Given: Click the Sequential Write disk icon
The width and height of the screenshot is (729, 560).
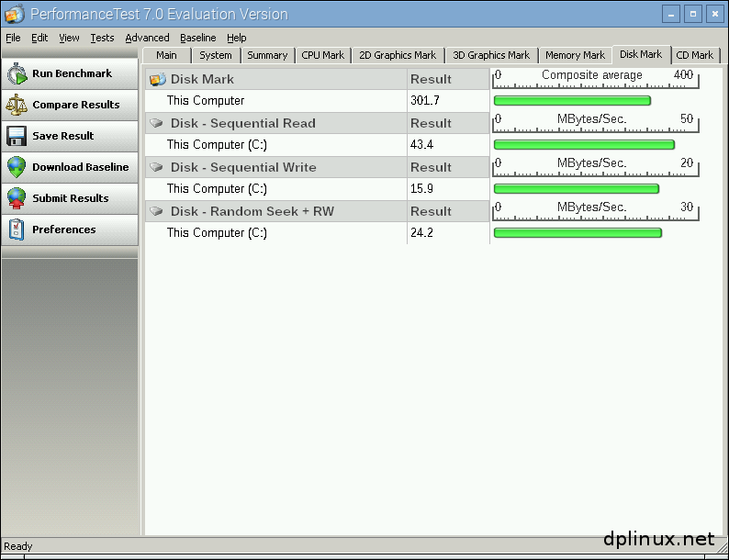Looking at the screenshot, I should point(157,167).
